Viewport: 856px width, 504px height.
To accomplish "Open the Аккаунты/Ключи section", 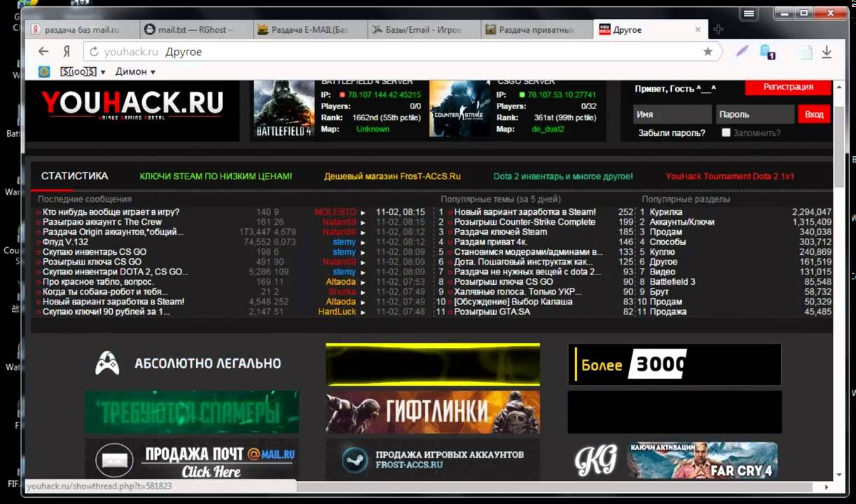I will click(682, 222).
